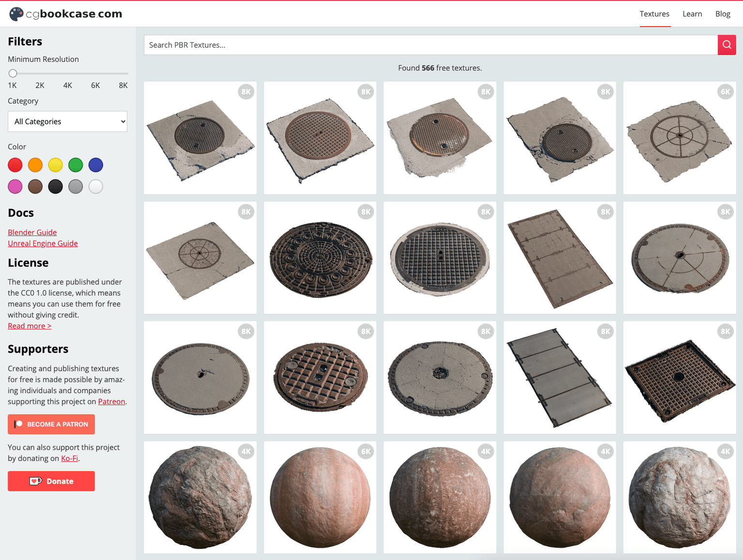The image size is (743, 560).
Task: Click the red search magnifier button
Action: 727,45
